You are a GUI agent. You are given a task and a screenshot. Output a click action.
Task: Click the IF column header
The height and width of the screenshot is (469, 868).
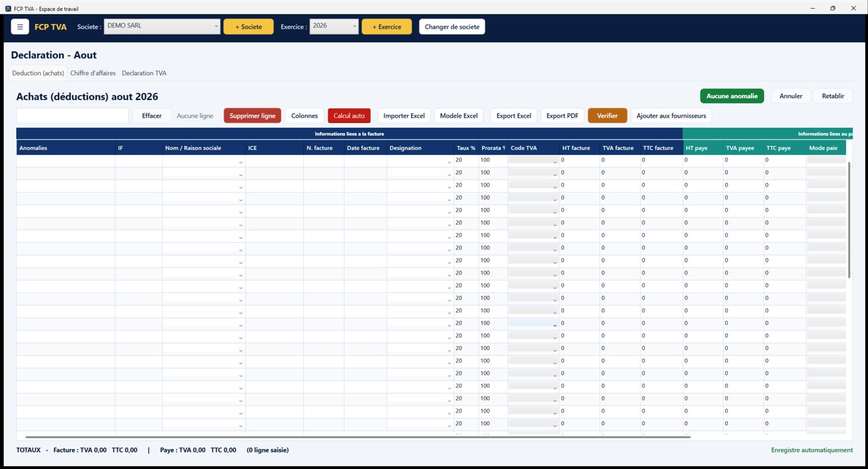click(139, 148)
